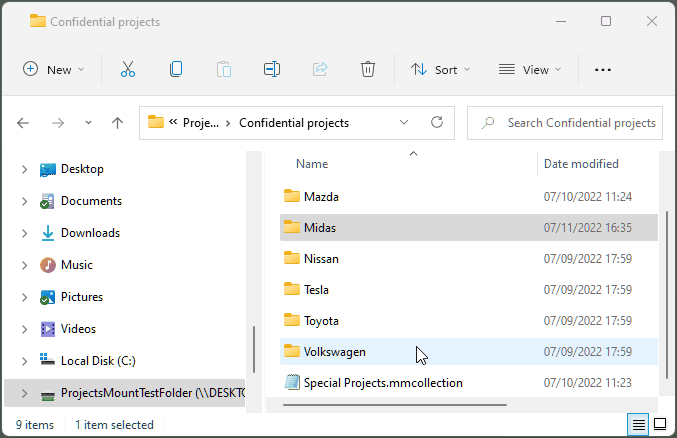Screen dimensions: 677x438
Task: Open Music in navigation pane
Action: [x=77, y=265]
